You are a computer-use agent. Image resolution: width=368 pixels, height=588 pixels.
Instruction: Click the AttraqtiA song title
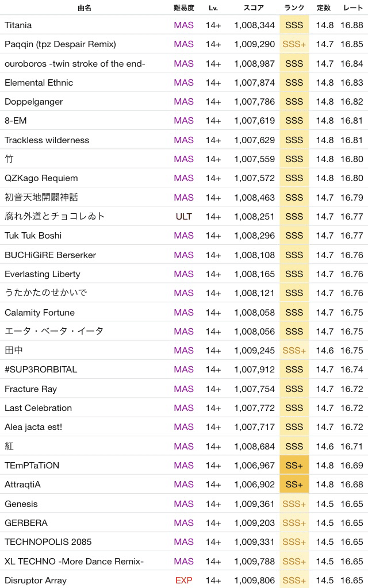(22, 485)
